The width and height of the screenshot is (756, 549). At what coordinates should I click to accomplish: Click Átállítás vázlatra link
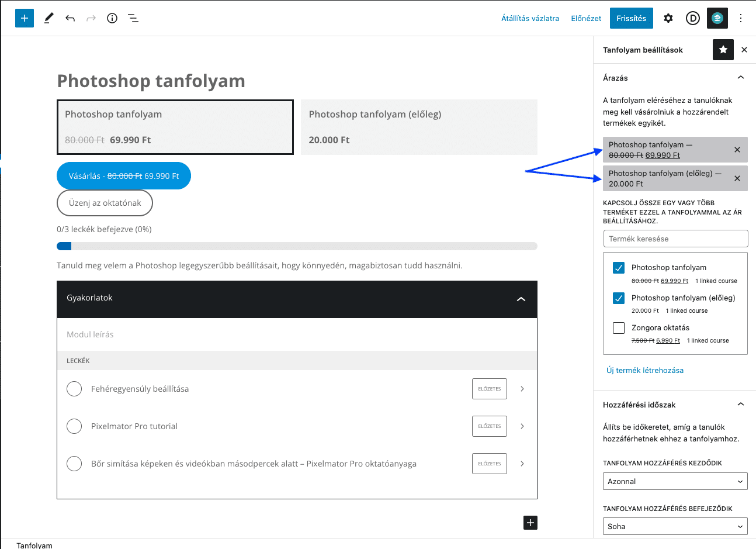tap(530, 18)
